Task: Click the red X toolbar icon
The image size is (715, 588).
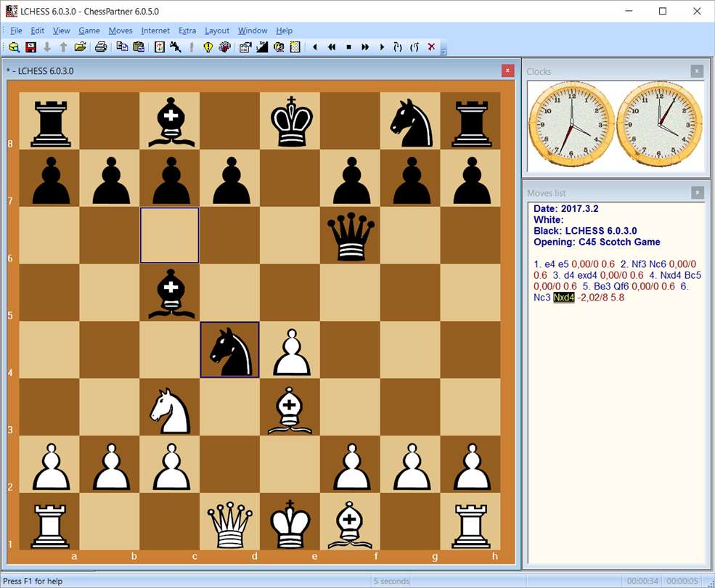Action: pos(431,46)
